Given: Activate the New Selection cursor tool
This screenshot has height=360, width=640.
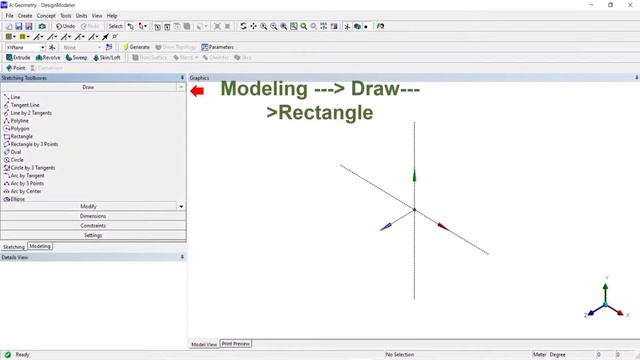Looking at the screenshot, I should coord(131,26).
